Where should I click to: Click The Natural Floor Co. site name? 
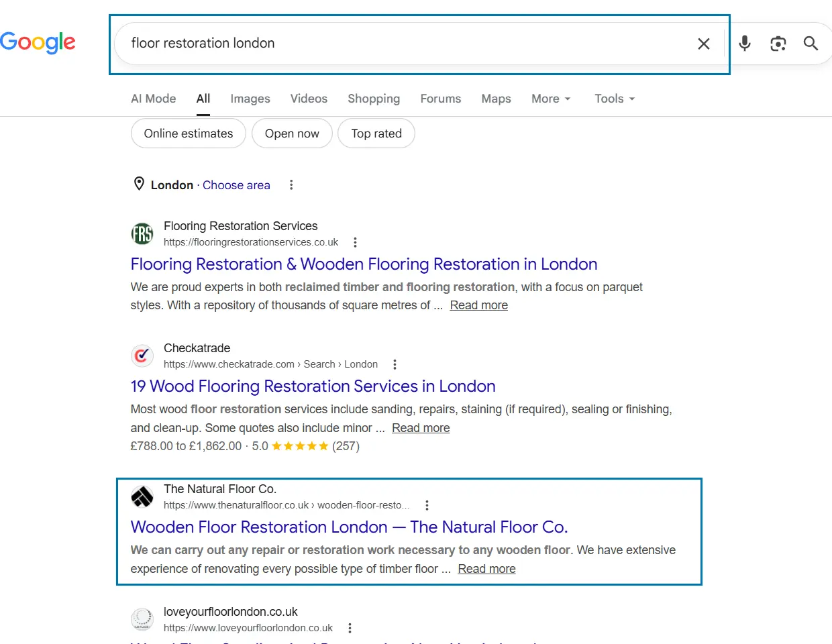click(220, 489)
